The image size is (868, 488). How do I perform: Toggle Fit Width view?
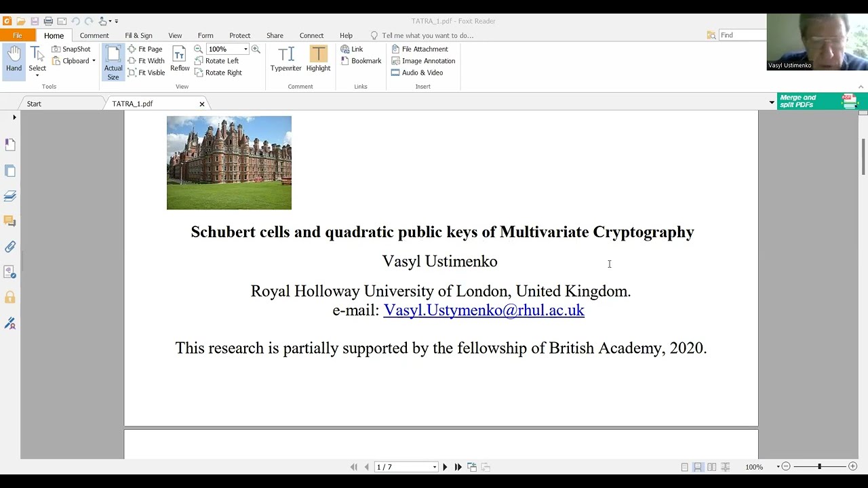point(146,61)
